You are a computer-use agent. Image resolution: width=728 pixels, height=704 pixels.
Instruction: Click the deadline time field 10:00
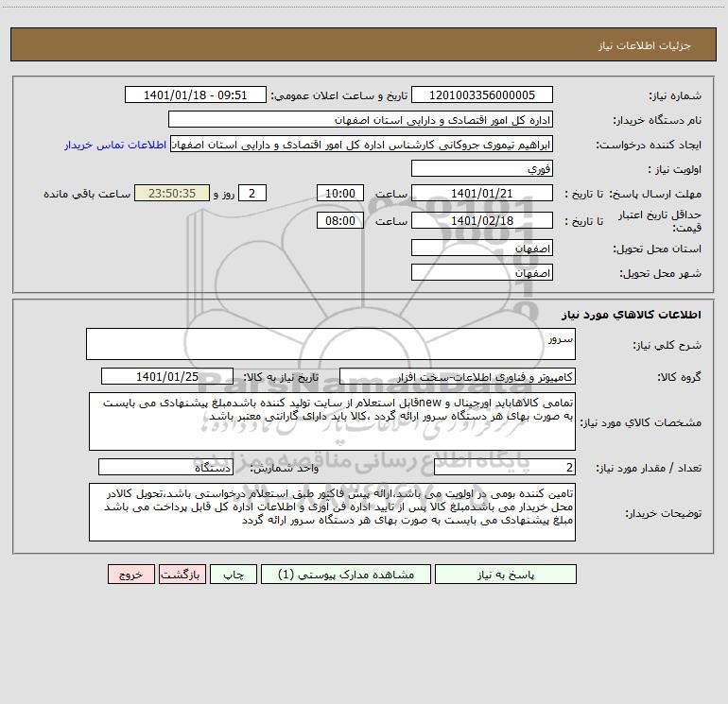coord(339,193)
